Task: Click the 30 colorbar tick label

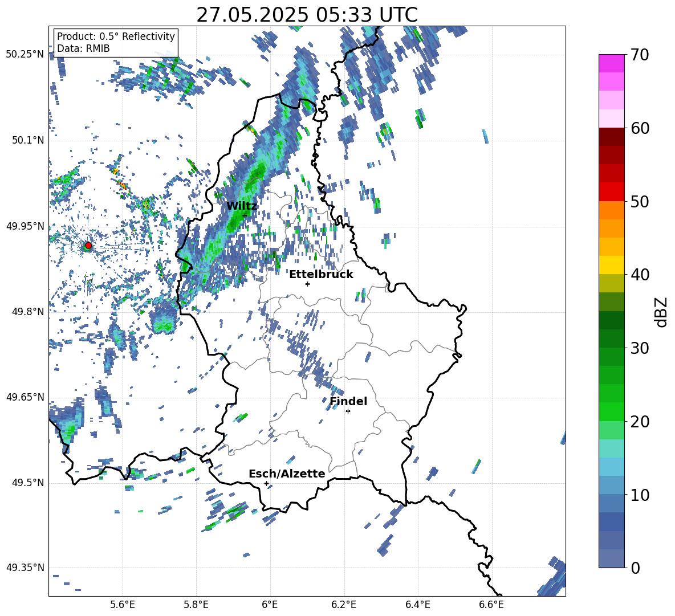Action: tap(640, 348)
